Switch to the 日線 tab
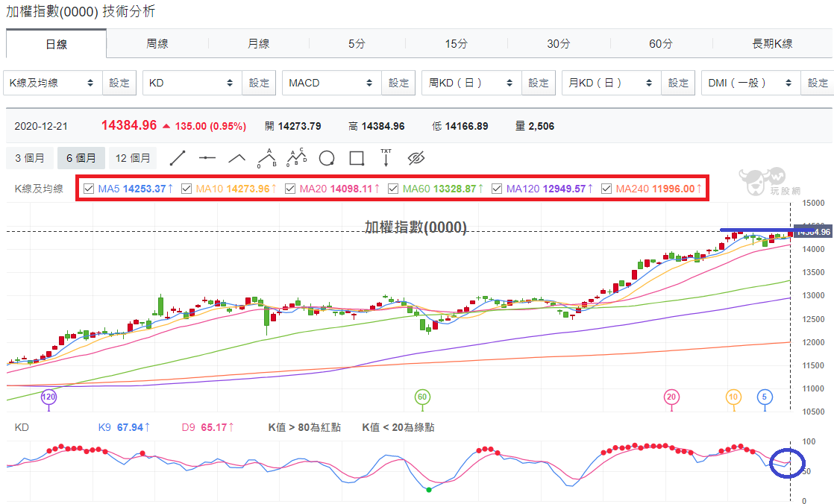The width and height of the screenshot is (834, 504). coord(57,44)
